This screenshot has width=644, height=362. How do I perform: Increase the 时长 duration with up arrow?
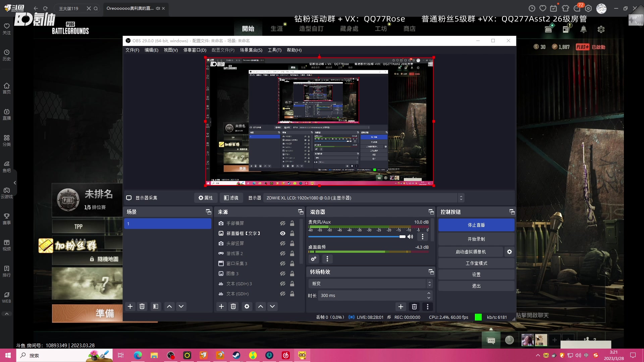[x=429, y=294]
